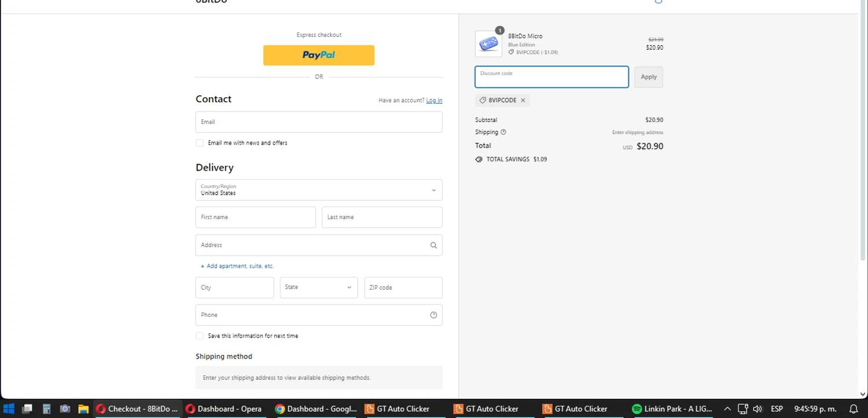Image resolution: width=868 pixels, height=418 pixels.
Task: Open the Spotify Linkin Park taskbar item
Action: click(672, 409)
